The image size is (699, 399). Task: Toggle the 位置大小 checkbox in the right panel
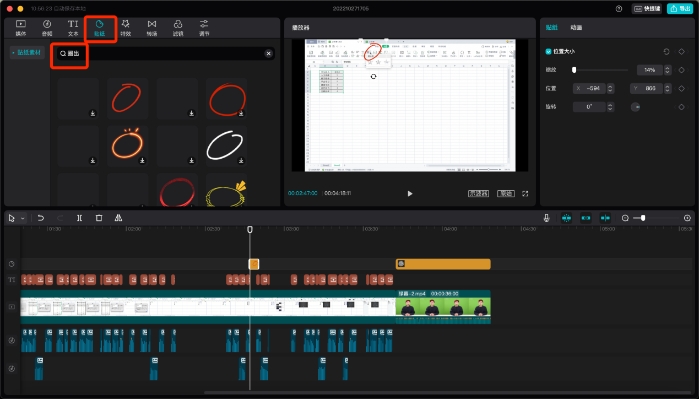pyautogui.click(x=548, y=52)
